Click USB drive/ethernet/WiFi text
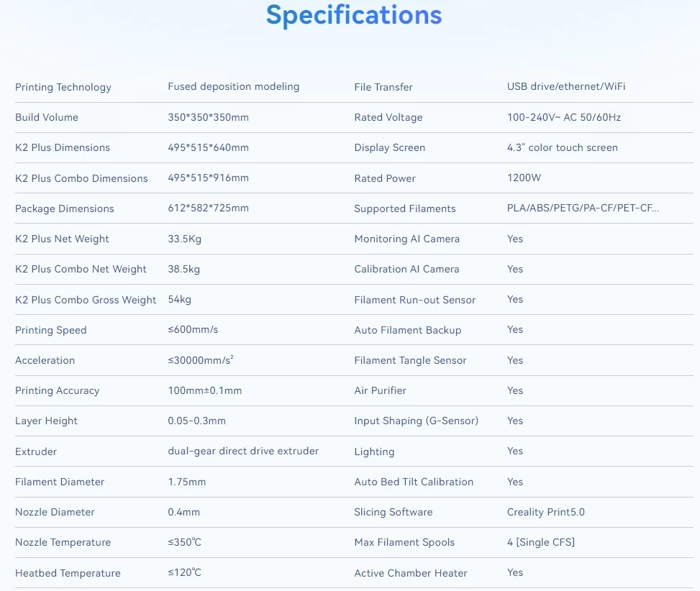The image size is (700, 591). [x=566, y=87]
